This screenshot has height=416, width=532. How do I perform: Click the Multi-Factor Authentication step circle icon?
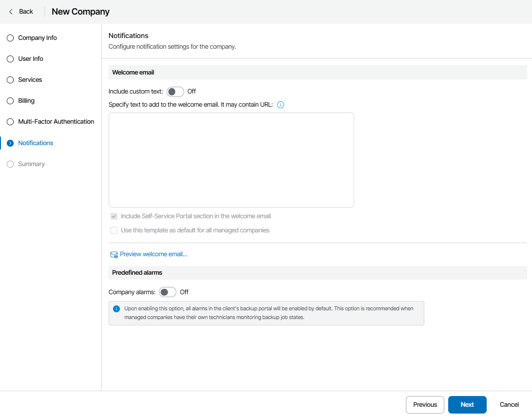pos(10,122)
